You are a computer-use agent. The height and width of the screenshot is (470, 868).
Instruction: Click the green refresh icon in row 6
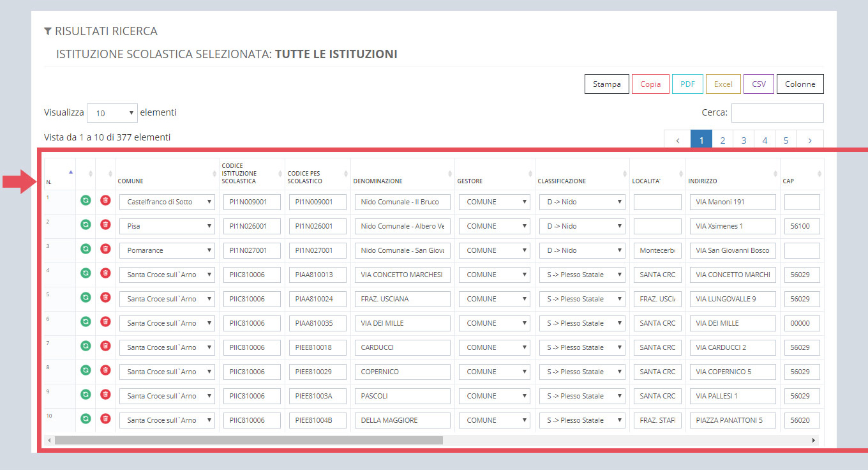coord(86,322)
